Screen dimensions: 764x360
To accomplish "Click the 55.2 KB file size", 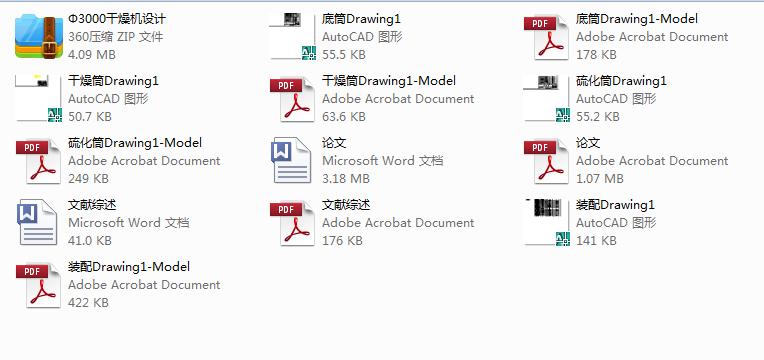I will (x=597, y=116).
